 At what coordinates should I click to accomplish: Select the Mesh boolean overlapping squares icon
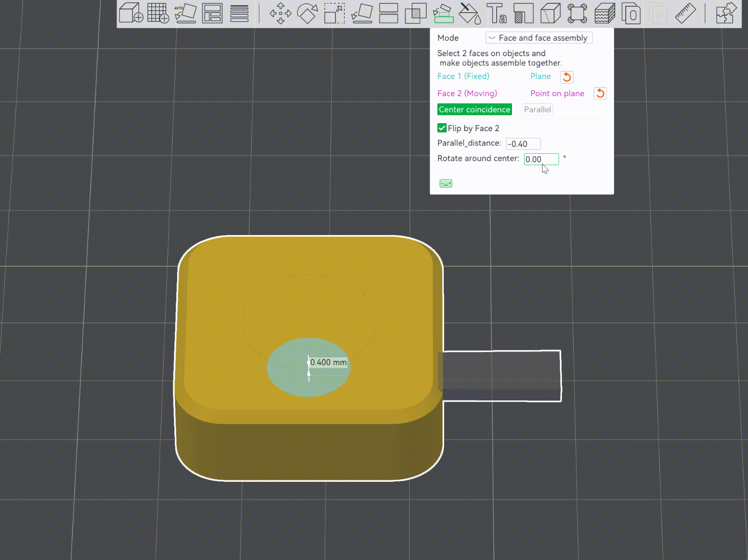point(416,13)
